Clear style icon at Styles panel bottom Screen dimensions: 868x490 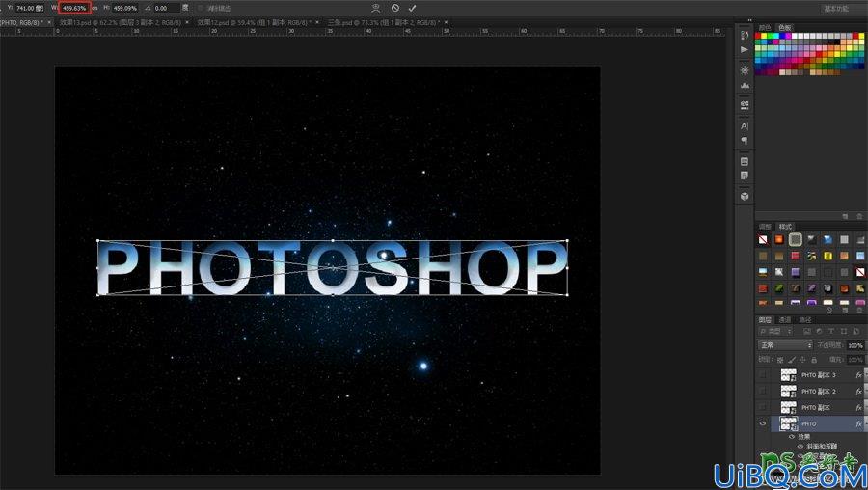click(829, 310)
